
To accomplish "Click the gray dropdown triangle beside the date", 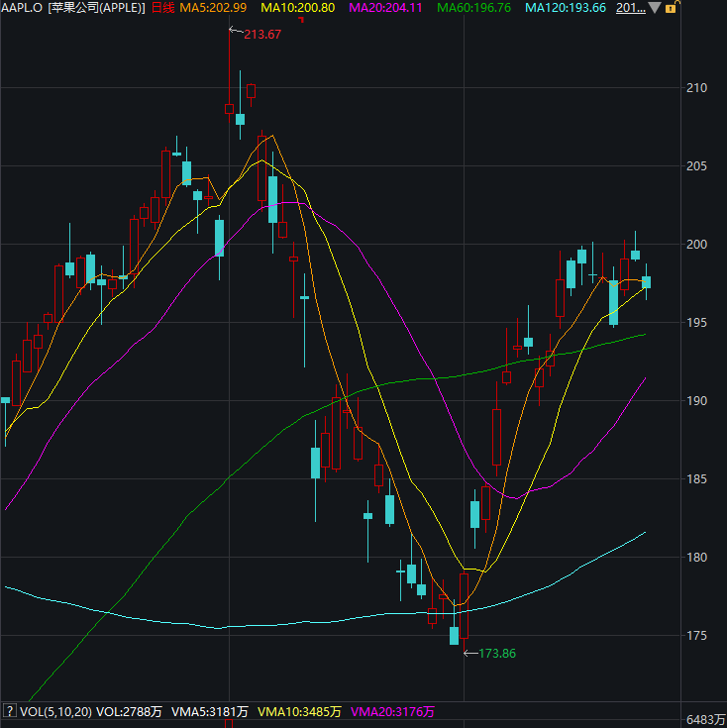I will (x=655, y=8).
